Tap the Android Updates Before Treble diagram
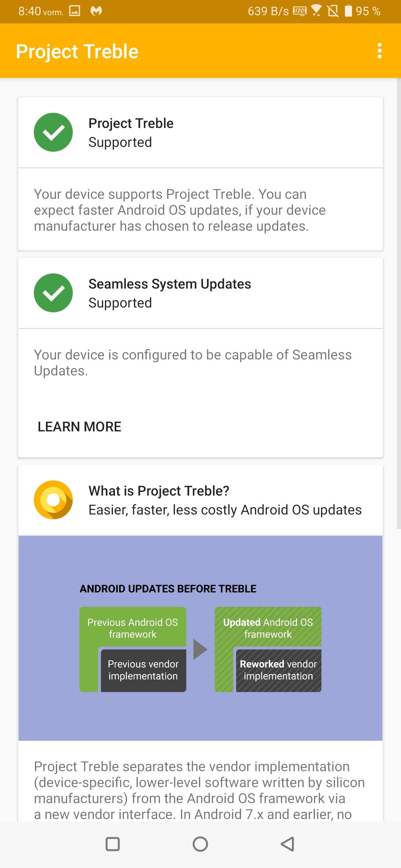The image size is (401, 868). tap(200, 638)
